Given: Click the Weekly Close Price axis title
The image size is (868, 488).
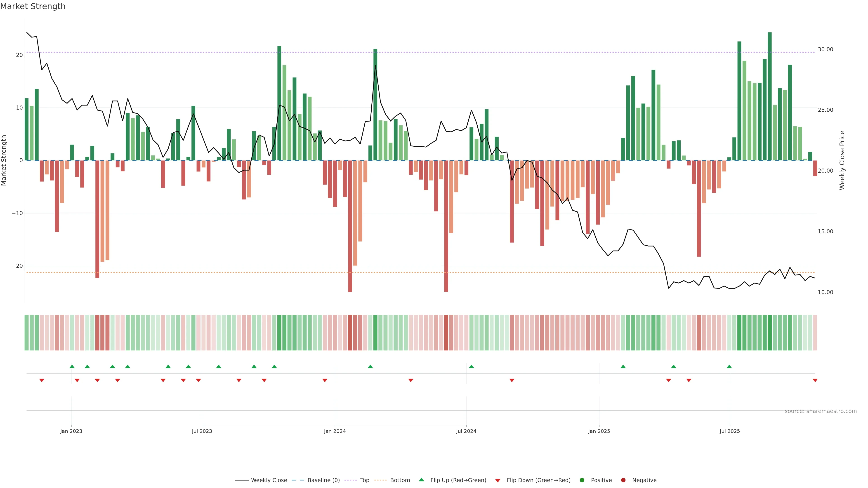Looking at the screenshot, I should click(842, 160).
